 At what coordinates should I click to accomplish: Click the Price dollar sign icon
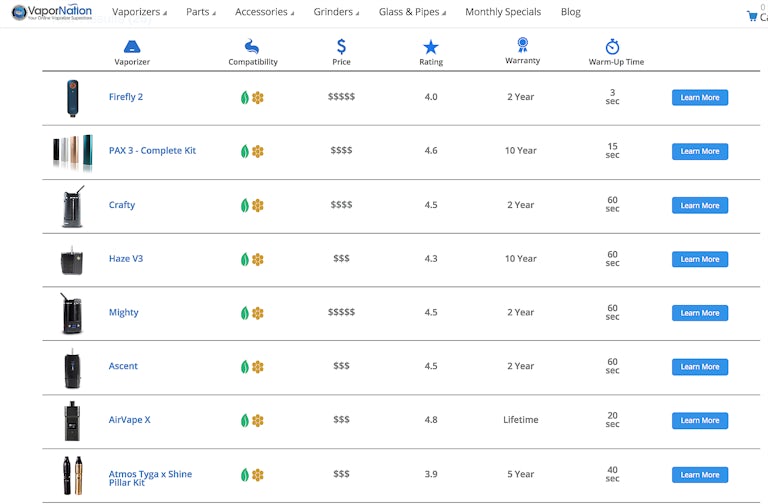[341, 47]
